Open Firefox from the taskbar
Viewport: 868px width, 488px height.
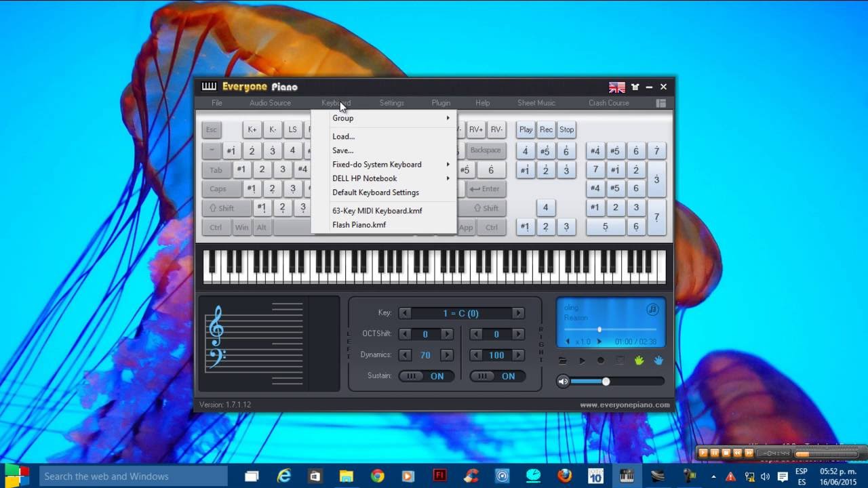[x=564, y=476]
